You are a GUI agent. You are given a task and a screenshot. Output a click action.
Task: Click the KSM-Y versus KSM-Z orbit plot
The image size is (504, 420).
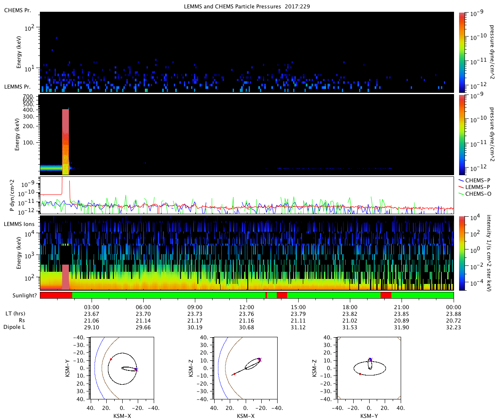point(369,367)
